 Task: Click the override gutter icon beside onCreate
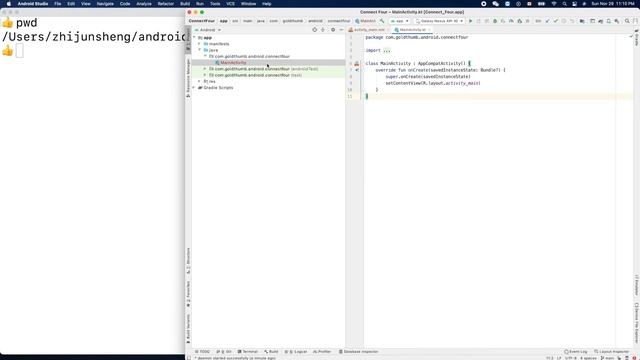pos(356,70)
